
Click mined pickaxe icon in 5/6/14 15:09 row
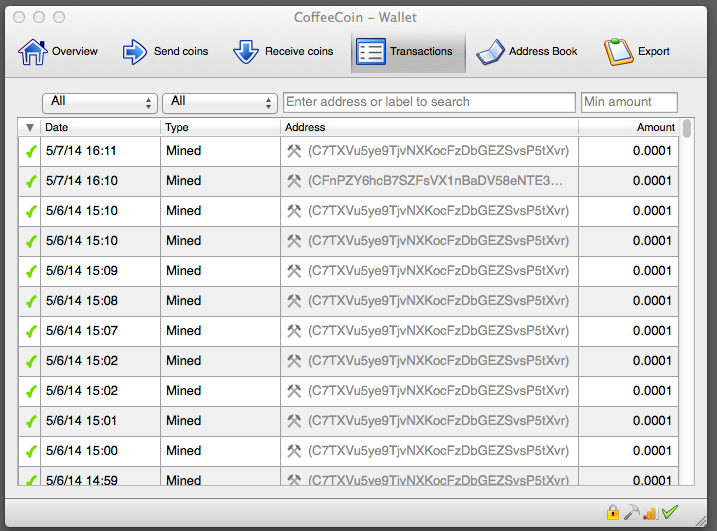pos(294,271)
